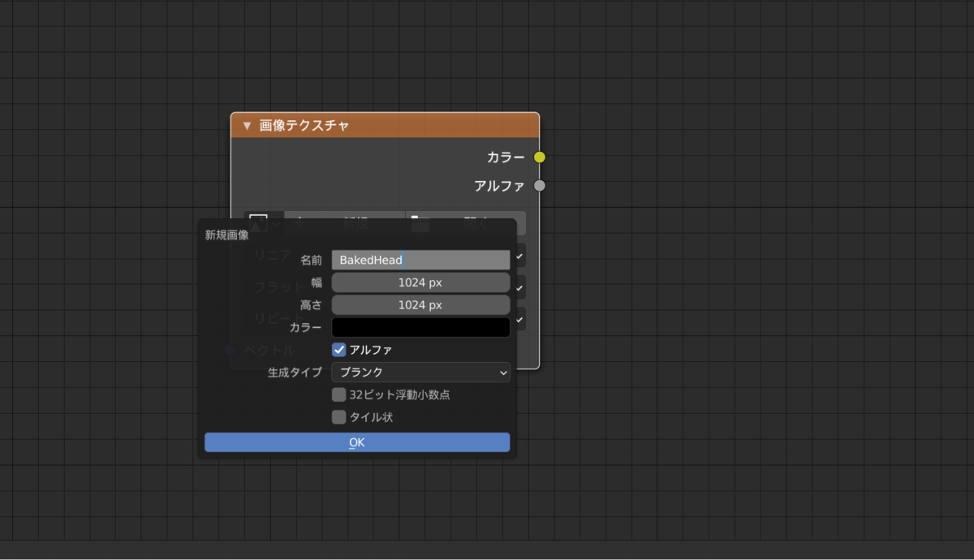
Task: Enable the 32ビット浮動小数点 checkbox
Action: click(x=339, y=395)
